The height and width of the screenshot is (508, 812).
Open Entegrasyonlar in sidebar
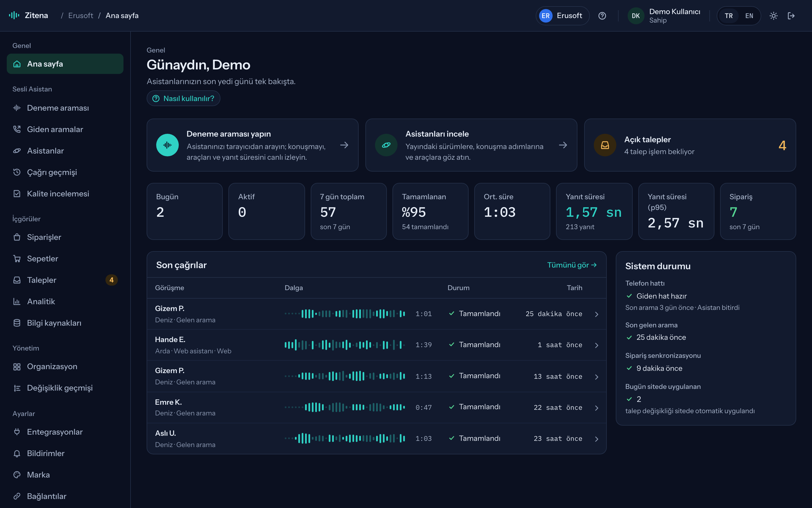coord(65,432)
